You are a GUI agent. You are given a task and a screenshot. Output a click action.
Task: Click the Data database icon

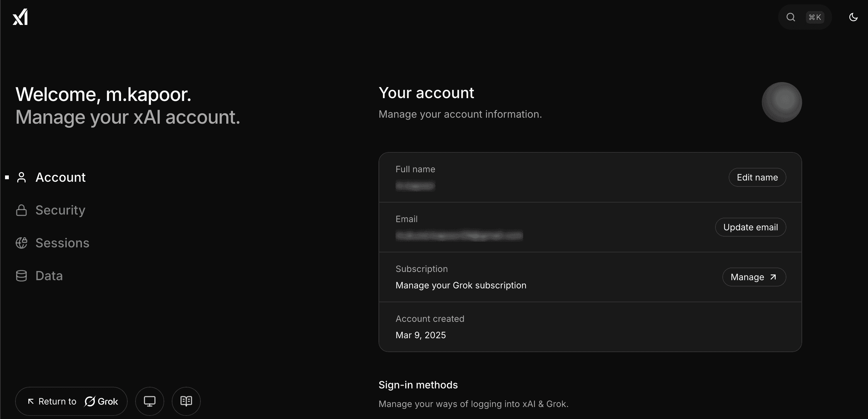click(x=21, y=276)
